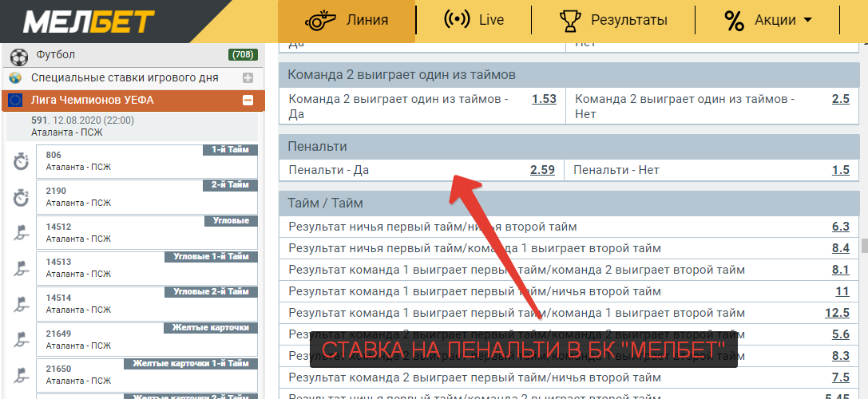Viewport: 868px width, 399px height.
Task: Pick команда 1/команда 1 odds 12.5
Action: click(x=837, y=313)
